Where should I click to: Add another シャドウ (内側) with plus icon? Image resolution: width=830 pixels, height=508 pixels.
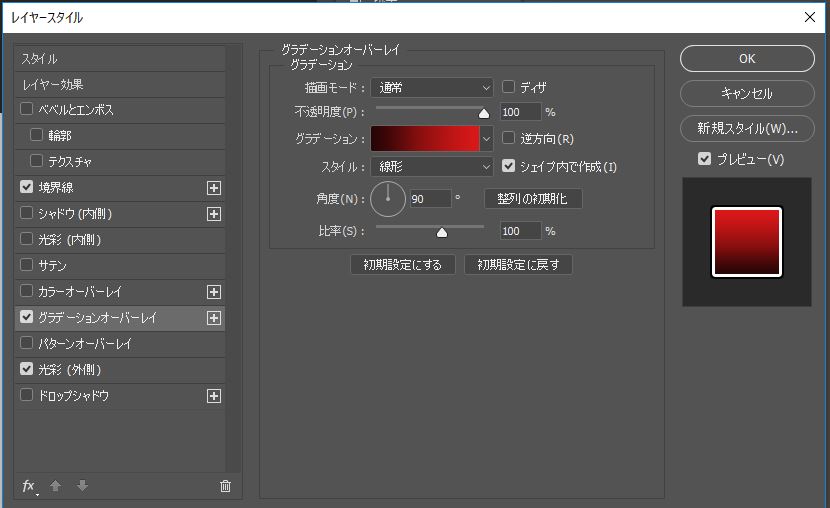point(214,214)
